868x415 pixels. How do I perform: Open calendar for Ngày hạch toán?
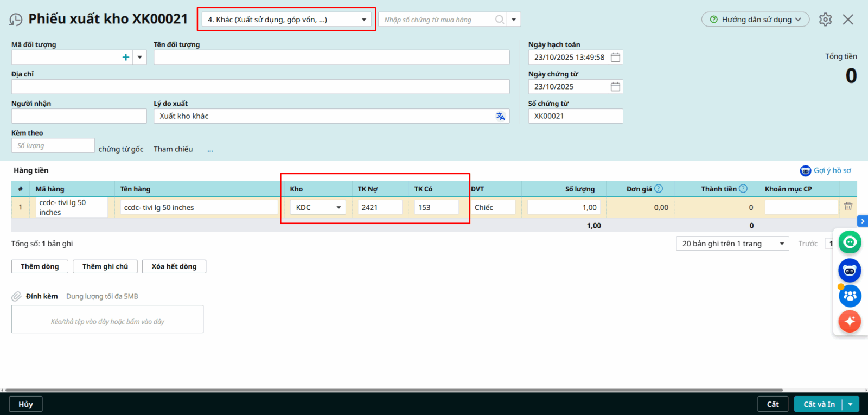click(x=615, y=58)
